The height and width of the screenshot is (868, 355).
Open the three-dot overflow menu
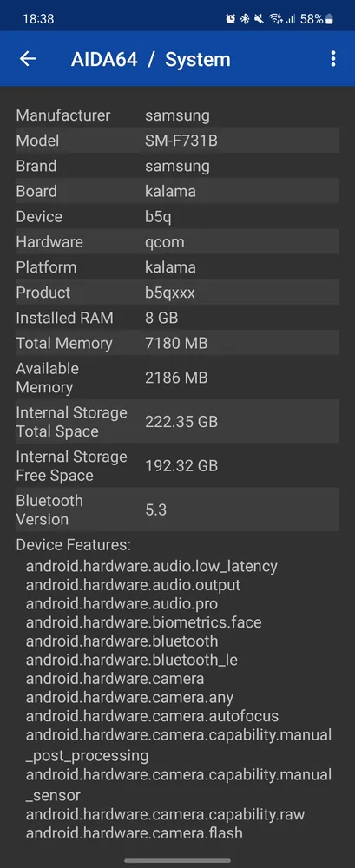332,59
